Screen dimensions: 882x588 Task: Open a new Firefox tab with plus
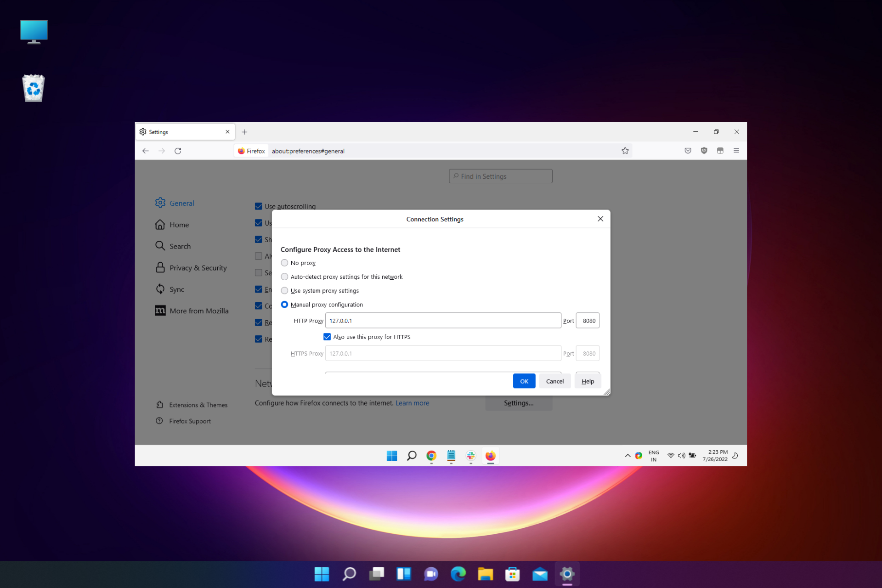[244, 132]
